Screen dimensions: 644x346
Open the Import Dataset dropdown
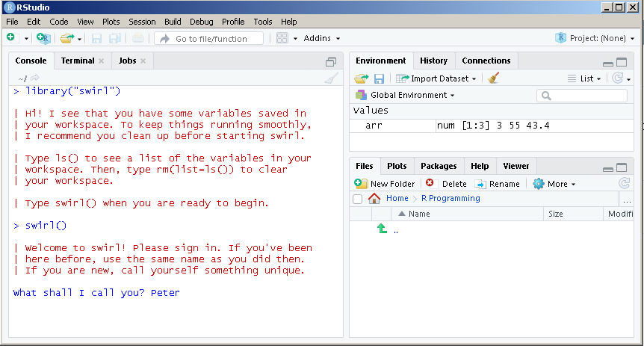point(436,78)
